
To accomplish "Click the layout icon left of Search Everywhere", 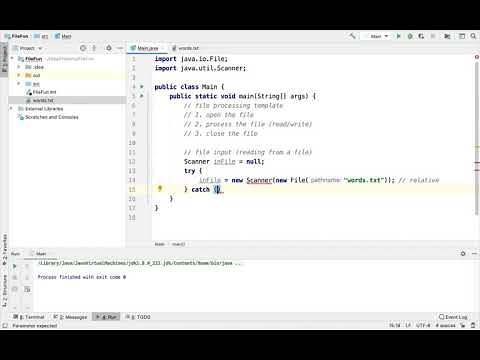I will click(462, 36).
